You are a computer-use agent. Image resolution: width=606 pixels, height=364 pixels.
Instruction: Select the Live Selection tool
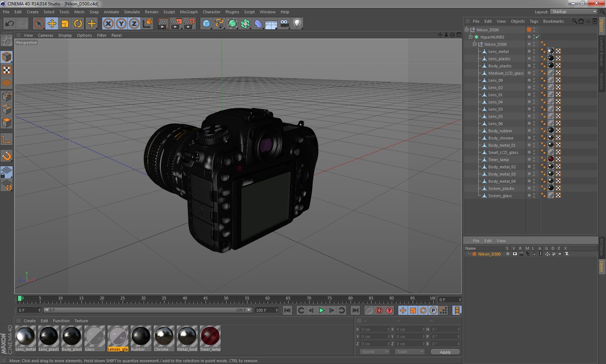(39, 24)
